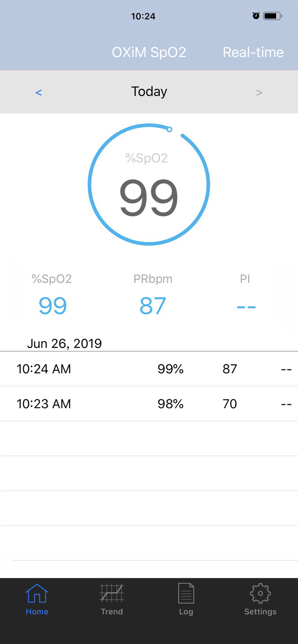Viewport: 298px width, 644px height.
Task: Tap the PRbpm value 87
Action: [153, 306]
